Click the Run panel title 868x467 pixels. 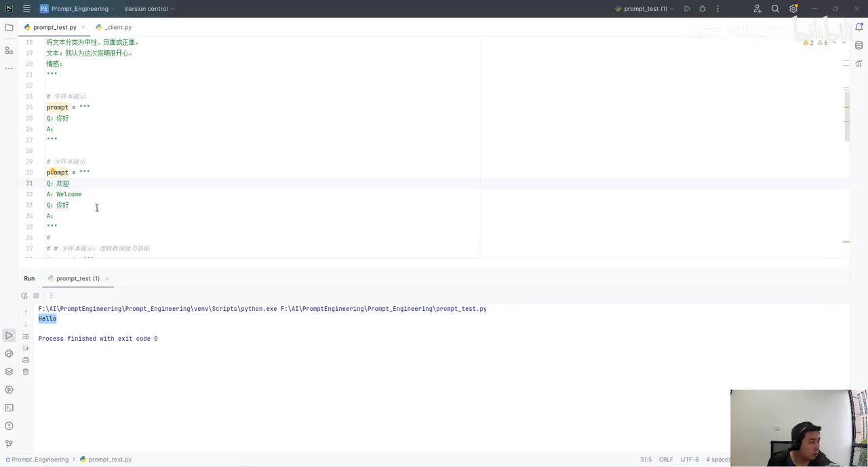[x=29, y=278]
